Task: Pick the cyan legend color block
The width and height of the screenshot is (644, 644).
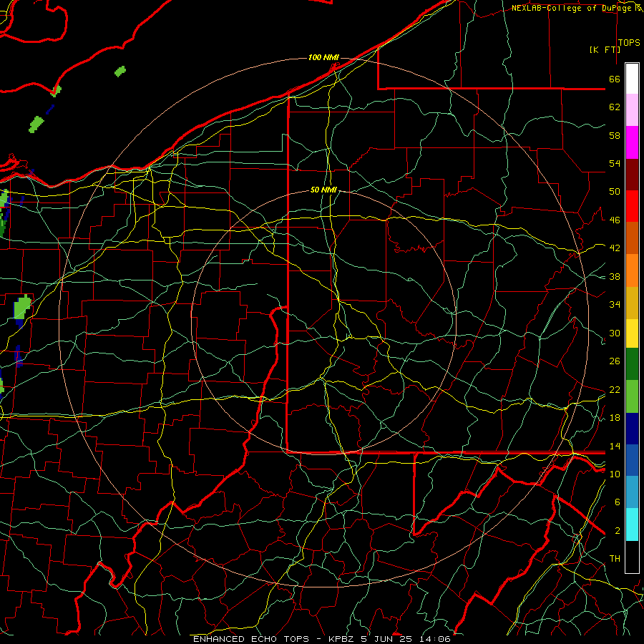Action: point(632,525)
